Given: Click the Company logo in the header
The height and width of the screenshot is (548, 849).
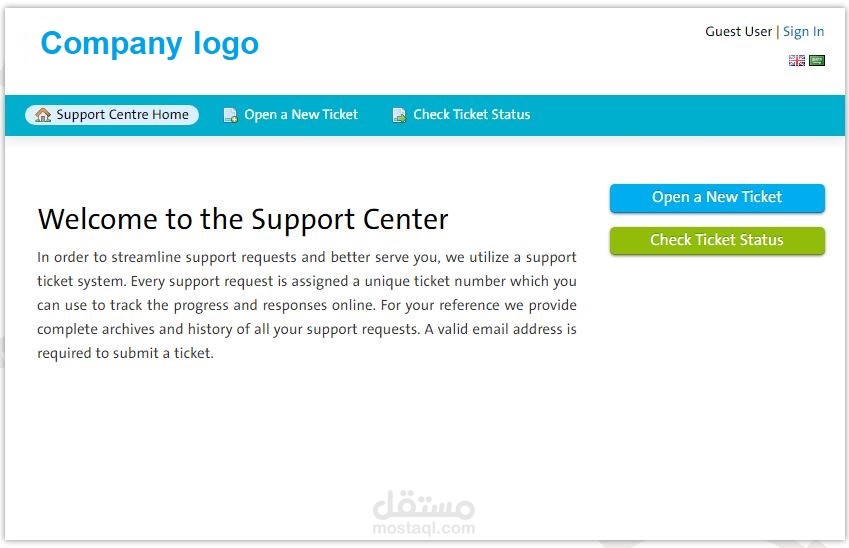Looking at the screenshot, I should point(149,44).
